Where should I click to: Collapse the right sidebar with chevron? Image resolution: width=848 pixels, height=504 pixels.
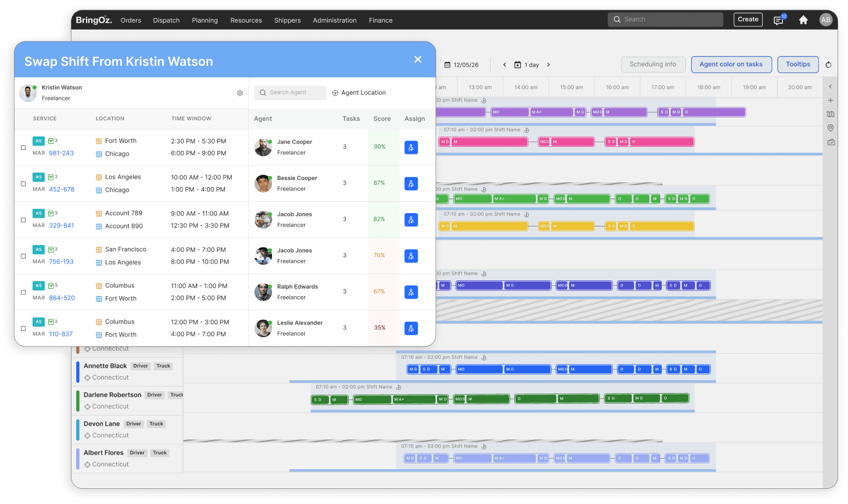(831, 87)
